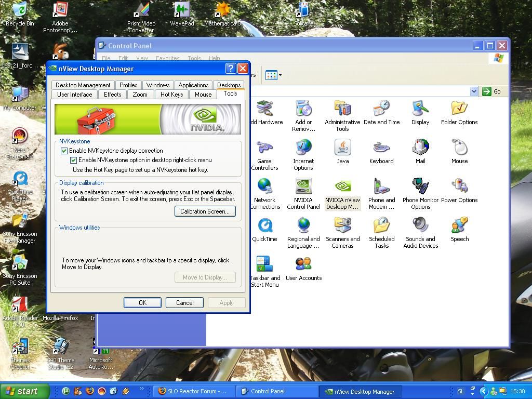Open Nero StartSmart desktop shortcut
The height and width of the screenshot is (399, 532).
[20, 144]
